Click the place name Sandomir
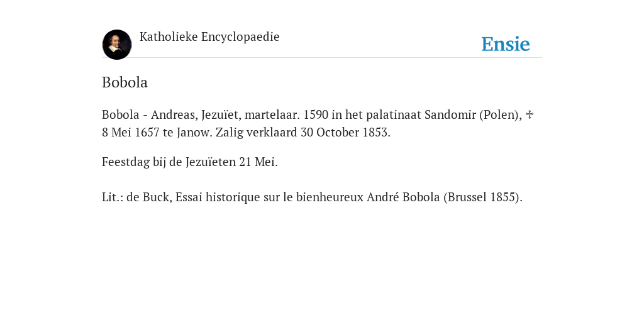 pos(450,114)
